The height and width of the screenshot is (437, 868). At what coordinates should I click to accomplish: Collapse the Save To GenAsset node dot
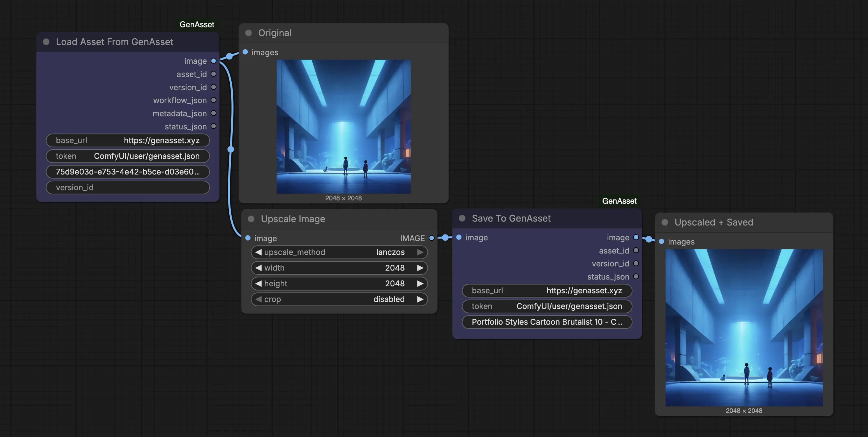tap(462, 218)
